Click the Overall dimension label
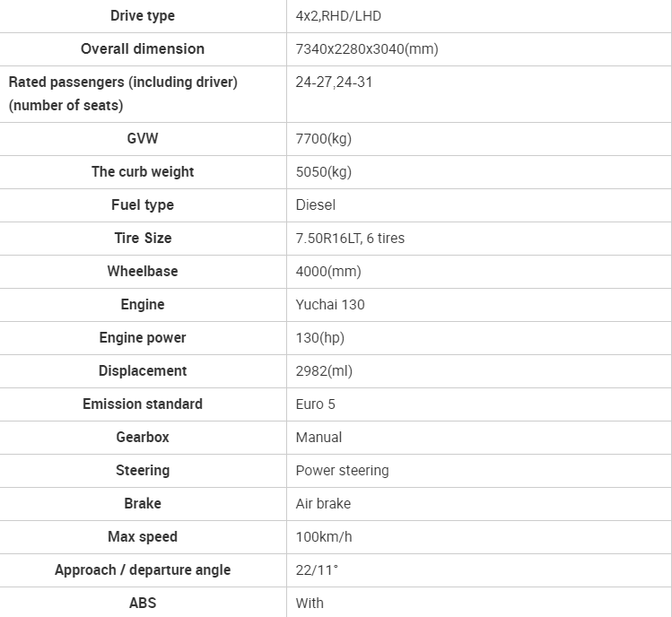672x617 pixels. (x=143, y=48)
